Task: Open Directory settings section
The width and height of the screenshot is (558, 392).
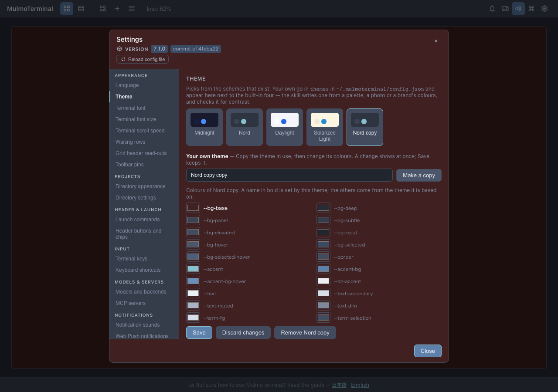Action: pyautogui.click(x=144, y=198)
